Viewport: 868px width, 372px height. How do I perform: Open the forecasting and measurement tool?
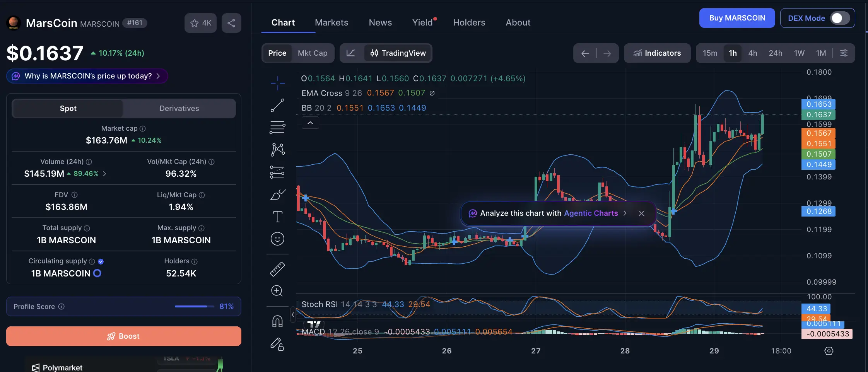click(x=277, y=172)
